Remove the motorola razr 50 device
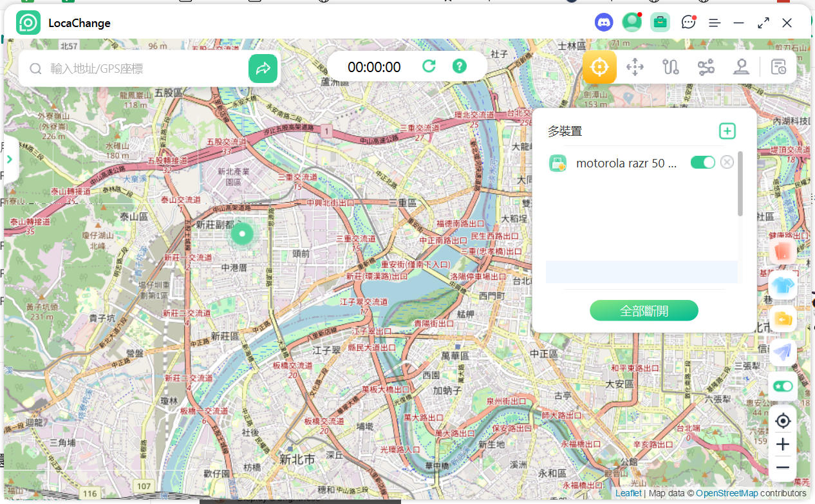815x504 pixels. (727, 162)
